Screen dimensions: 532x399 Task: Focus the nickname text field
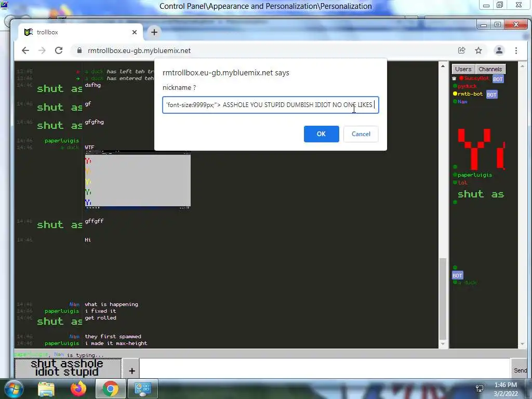point(270,105)
